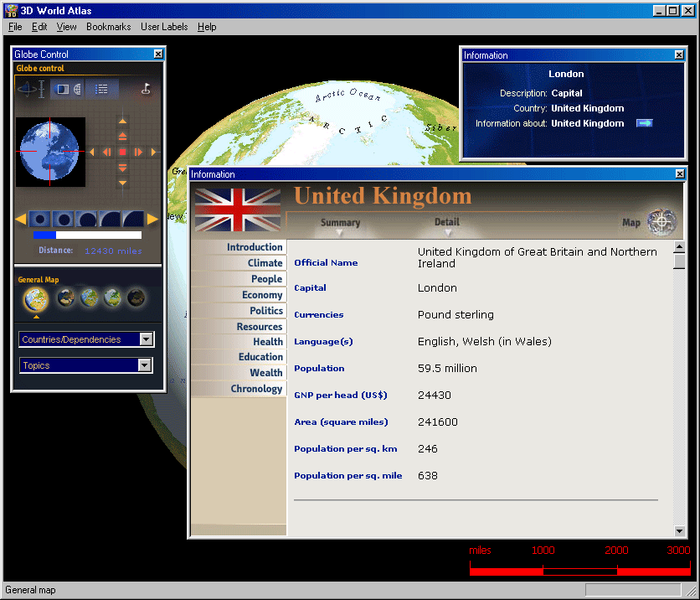Click the fast right arrow with bars

point(138,153)
